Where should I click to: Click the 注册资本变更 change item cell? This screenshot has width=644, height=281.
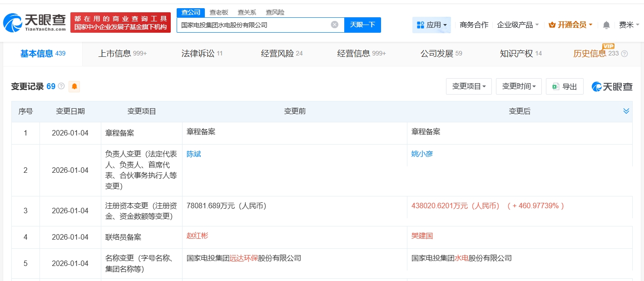[x=141, y=211]
